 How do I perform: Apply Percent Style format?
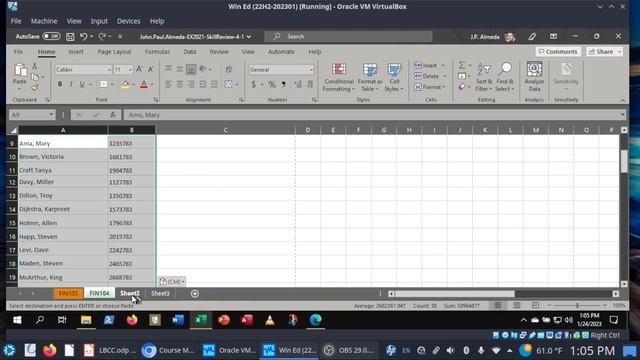[x=272, y=84]
